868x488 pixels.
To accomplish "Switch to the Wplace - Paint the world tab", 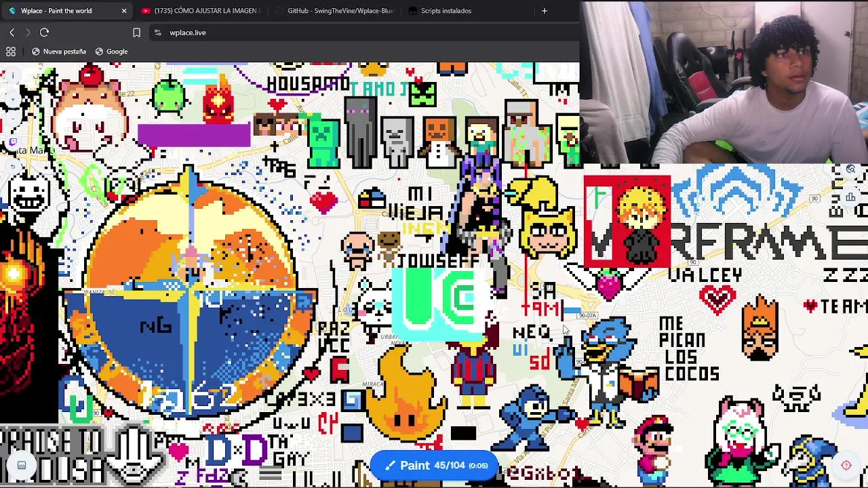I will coord(66,11).
